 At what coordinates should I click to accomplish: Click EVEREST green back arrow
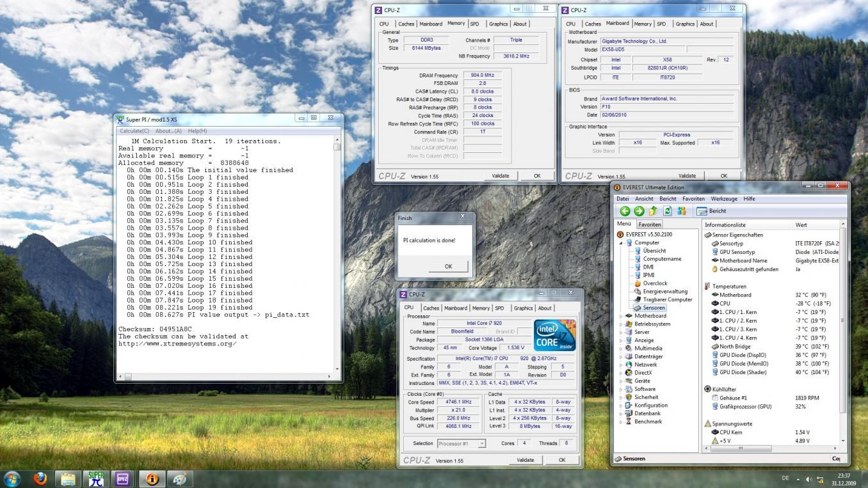coord(625,211)
